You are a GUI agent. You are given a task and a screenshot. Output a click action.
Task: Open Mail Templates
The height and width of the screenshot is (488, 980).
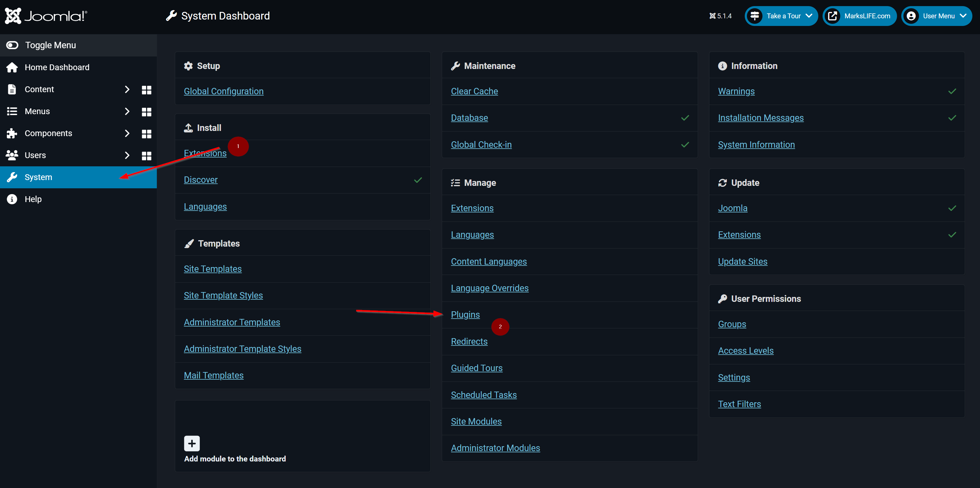pos(214,376)
